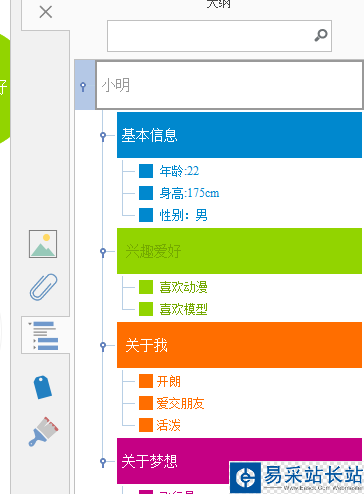The width and height of the screenshot is (364, 494).
Task: Select the 爱交朋友 outline item
Action: (x=180, y=403)
